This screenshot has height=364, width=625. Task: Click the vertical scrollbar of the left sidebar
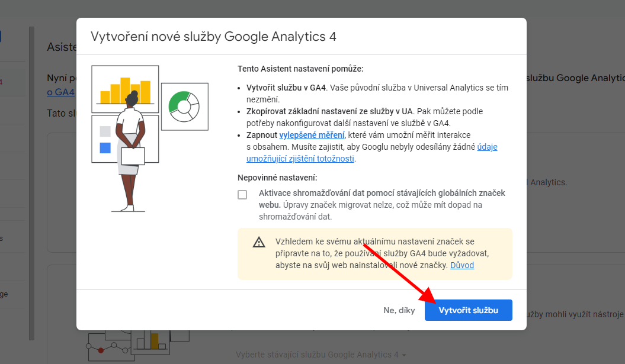click(32, 178)
